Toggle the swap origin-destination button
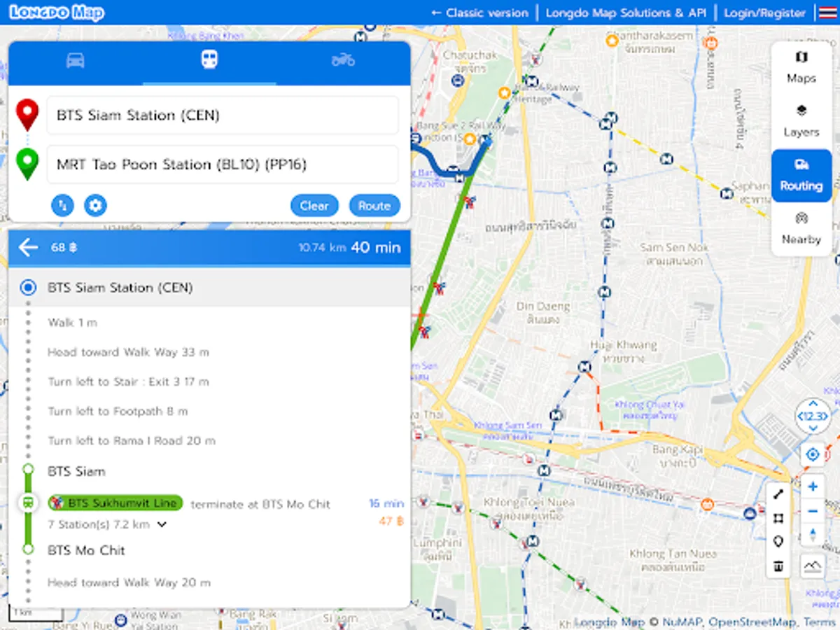Screen dimensions: 840x630 tap(62, 205)
